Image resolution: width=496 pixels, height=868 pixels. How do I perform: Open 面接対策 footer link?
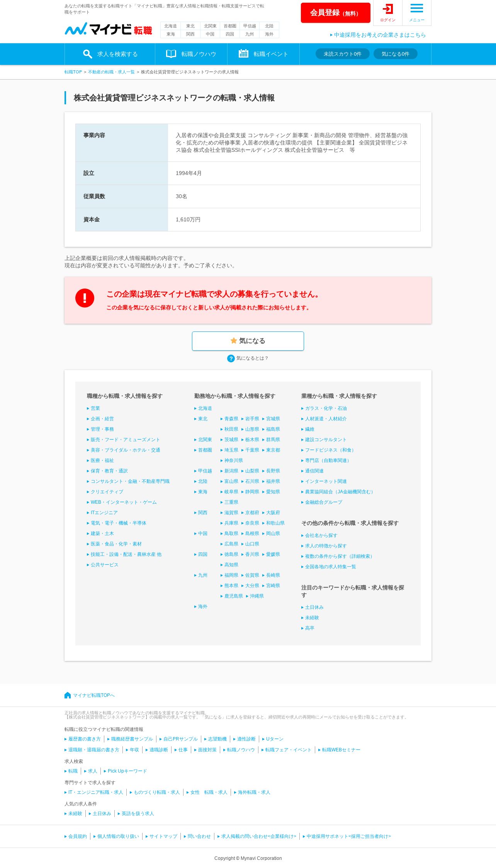(206, 750)
